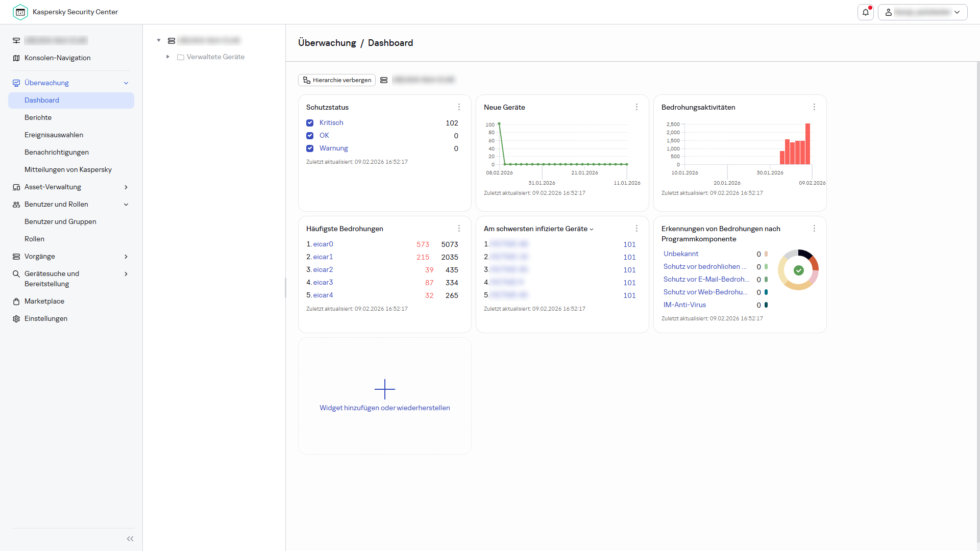Open the user account dropdown
The height and width of the screenshot is (551, 980).
pyautogui.click(x=957, y=12)
